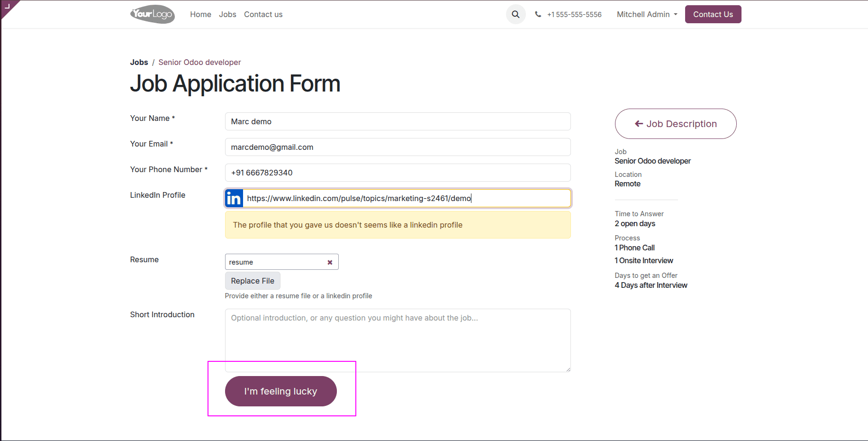Click the Short Introduction text area
This screenshot has height=441, width=868.
point(398,340)
